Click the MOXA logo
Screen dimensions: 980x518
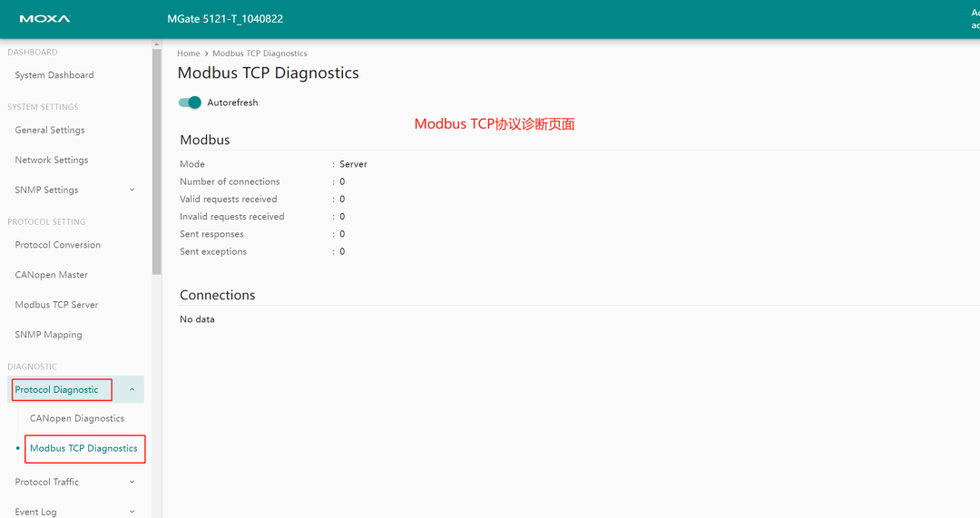(x=45, y=19)
